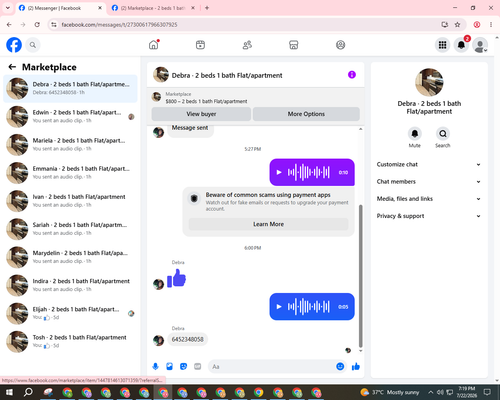Open a new browser tab
Viewport: 500px width, 400px height.
(207, 8)
